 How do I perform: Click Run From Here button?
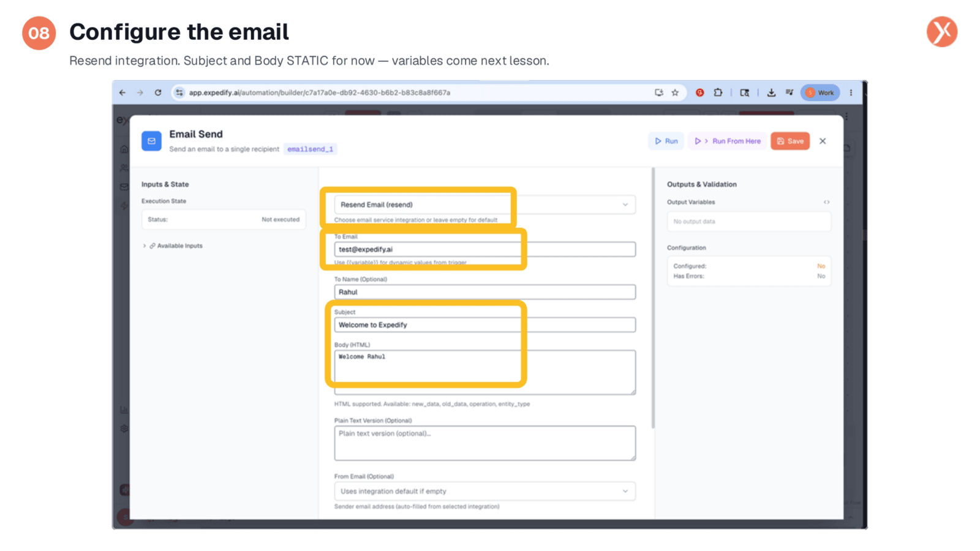tap(728, 141)
